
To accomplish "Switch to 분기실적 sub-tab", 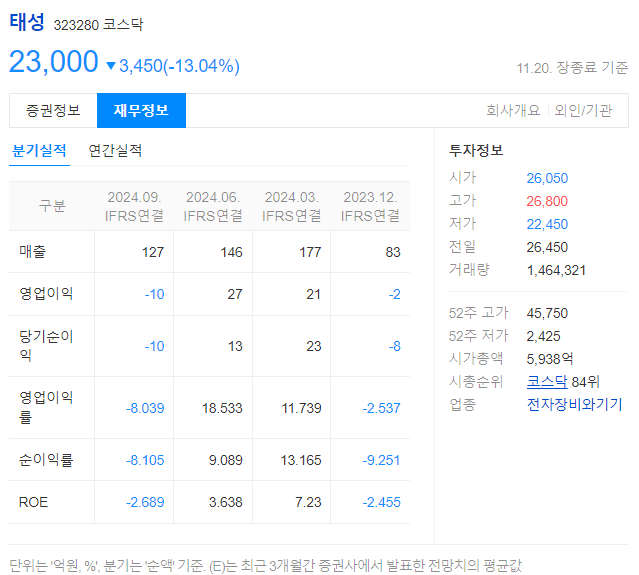I will pos(40,151).
